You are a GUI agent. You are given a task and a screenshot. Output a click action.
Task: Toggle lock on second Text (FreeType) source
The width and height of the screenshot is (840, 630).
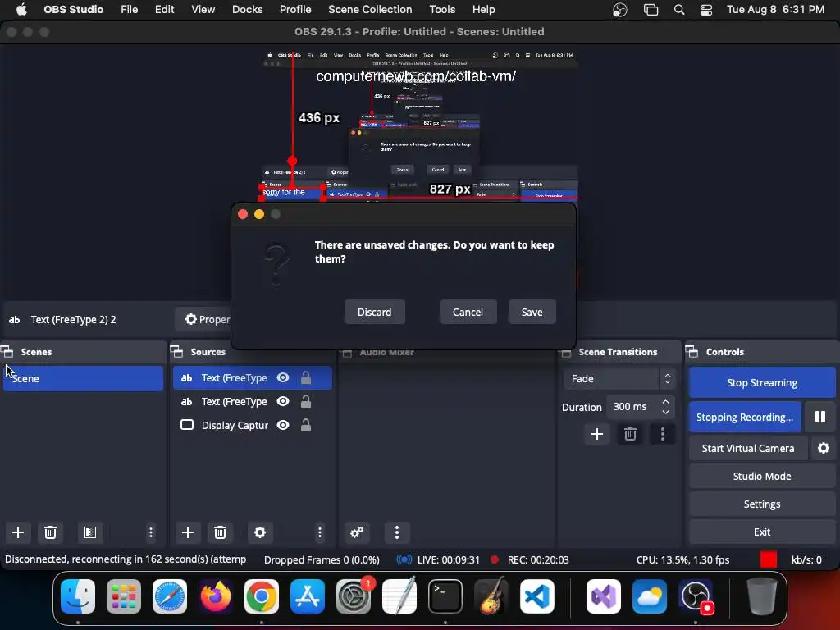pos(306,401)
